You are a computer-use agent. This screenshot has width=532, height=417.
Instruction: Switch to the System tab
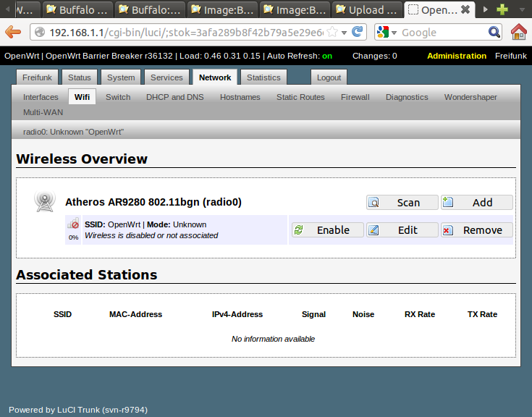tap(120, 77)
